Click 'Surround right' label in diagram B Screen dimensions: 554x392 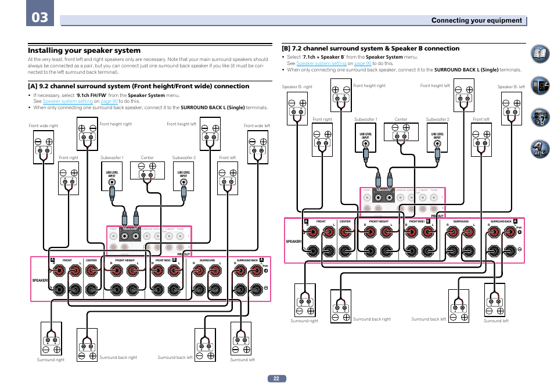304,321
